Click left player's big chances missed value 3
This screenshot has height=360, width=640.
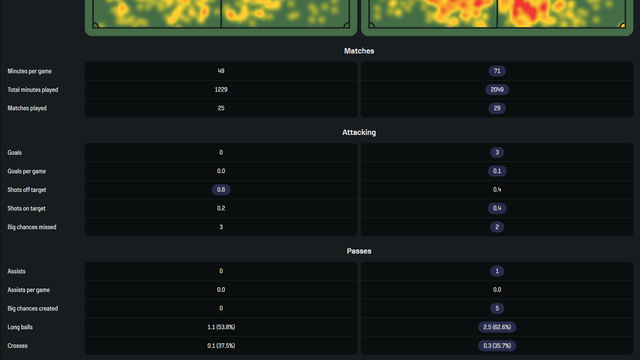tap(221, 227)
